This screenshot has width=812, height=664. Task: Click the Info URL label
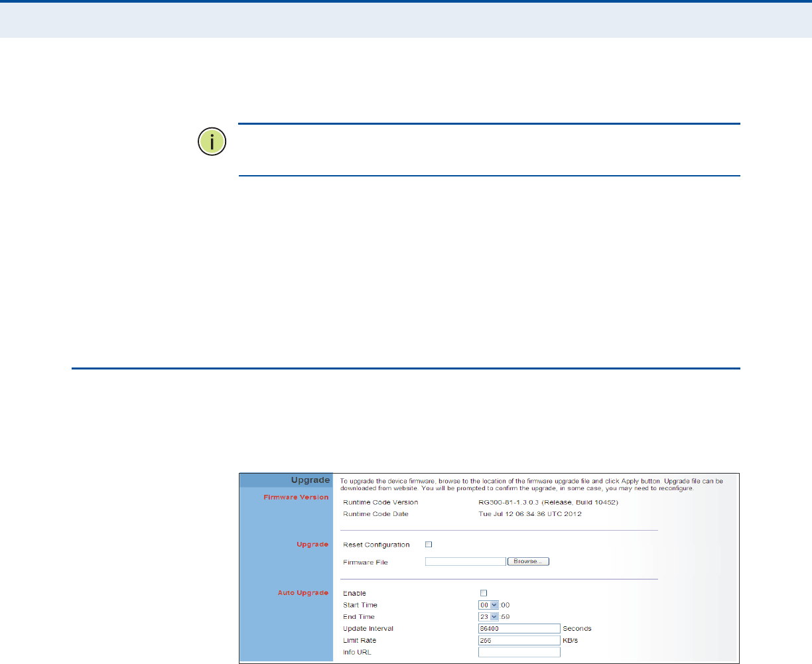357,653
